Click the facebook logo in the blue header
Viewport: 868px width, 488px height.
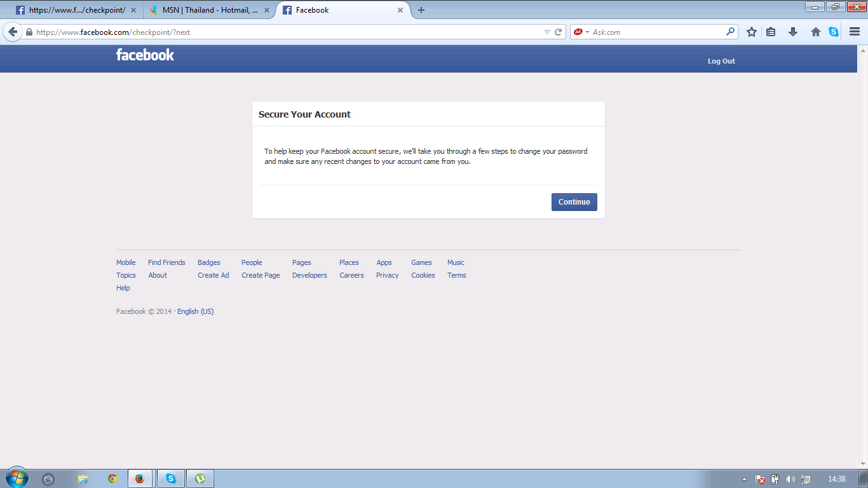point(145,55)
